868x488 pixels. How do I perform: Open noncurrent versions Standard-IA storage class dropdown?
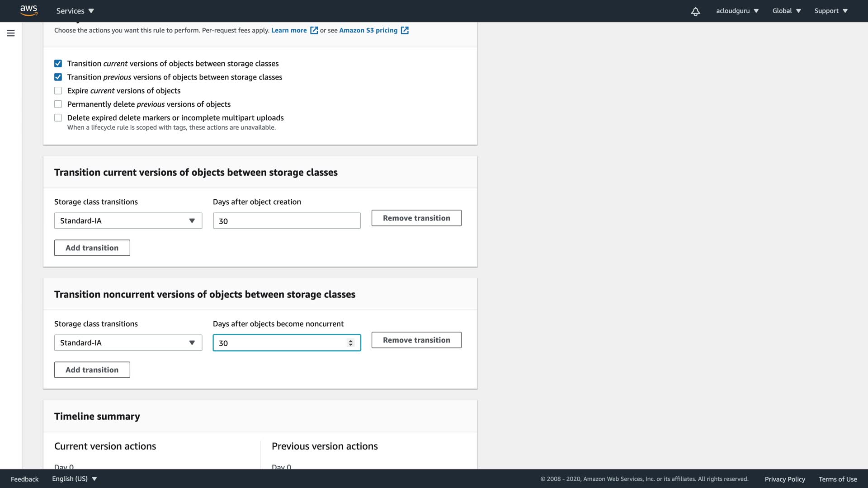tap(128, 343)
